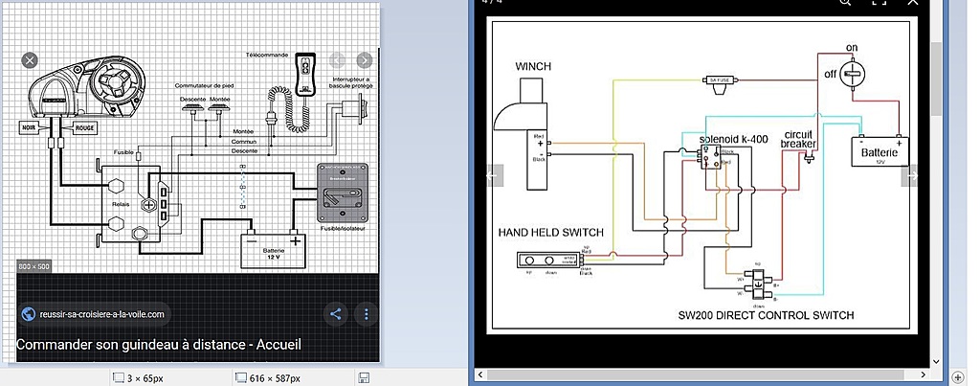Click the 'Commutateur de pied' label

205,85
